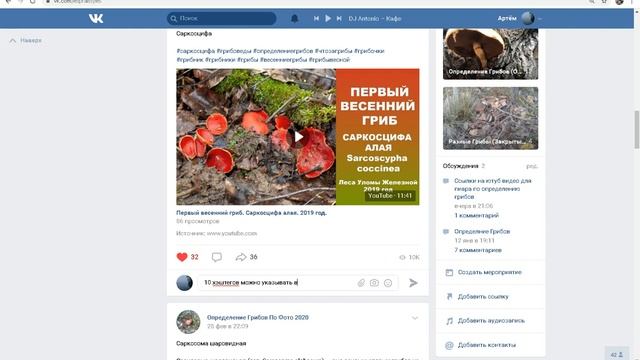
Task: Open hashtag #определениегрибов
Action: coord(283,51)
